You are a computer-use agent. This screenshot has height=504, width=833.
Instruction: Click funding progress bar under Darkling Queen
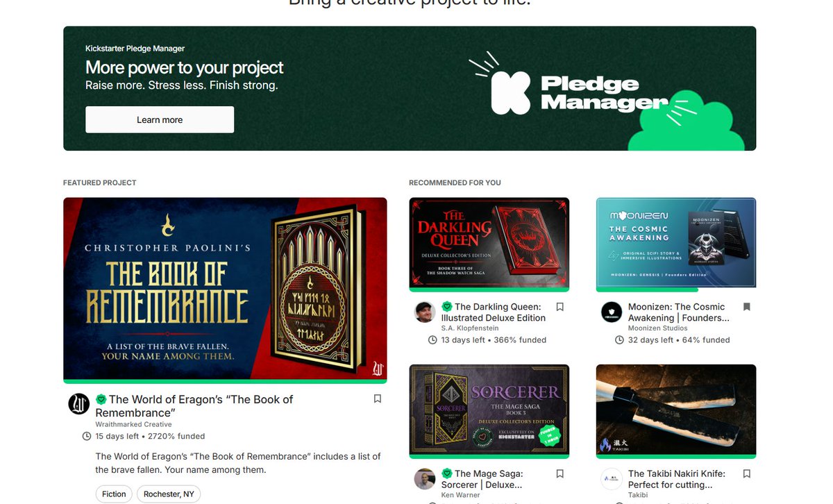(489, 289)
